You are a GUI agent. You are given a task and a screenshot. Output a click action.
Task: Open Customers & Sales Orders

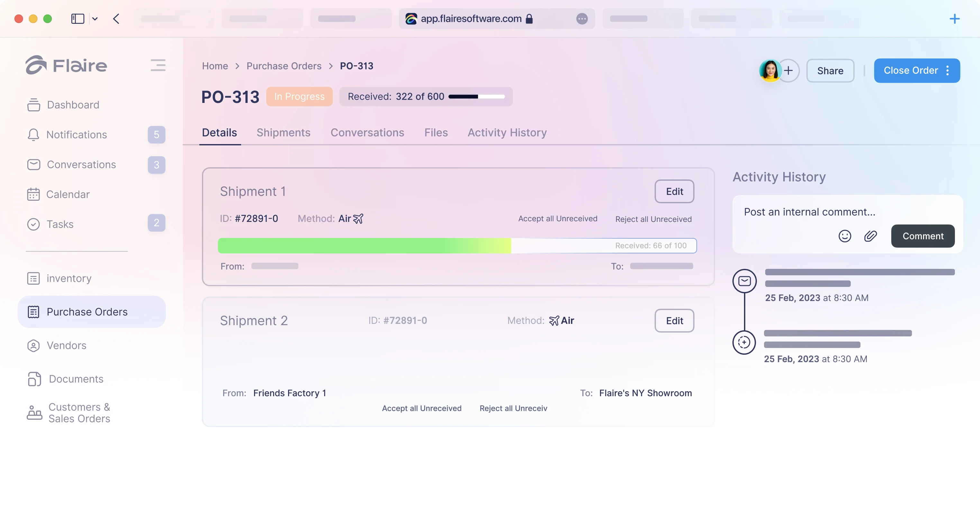(79, 413)
